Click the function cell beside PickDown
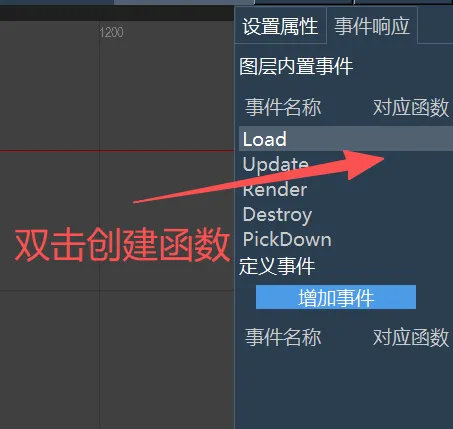 [x=410, y=239]
